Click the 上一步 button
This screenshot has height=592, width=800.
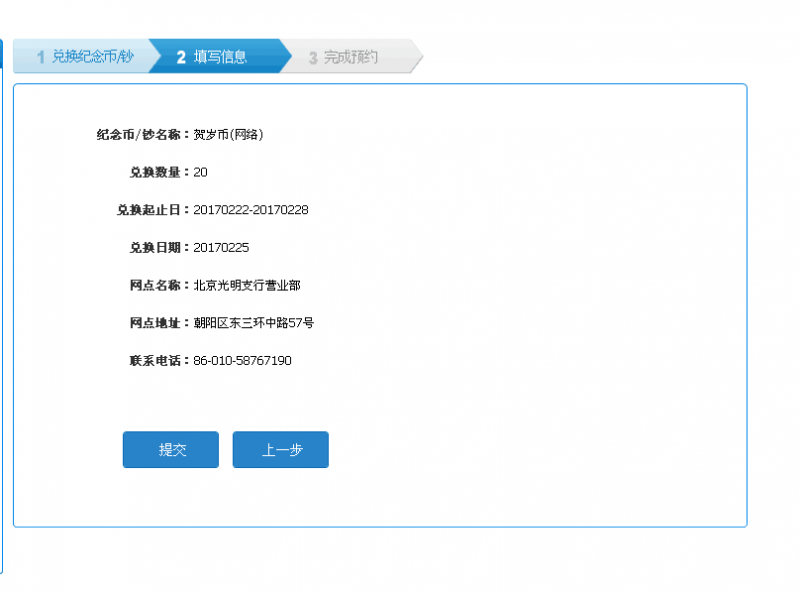click(280, 450)
